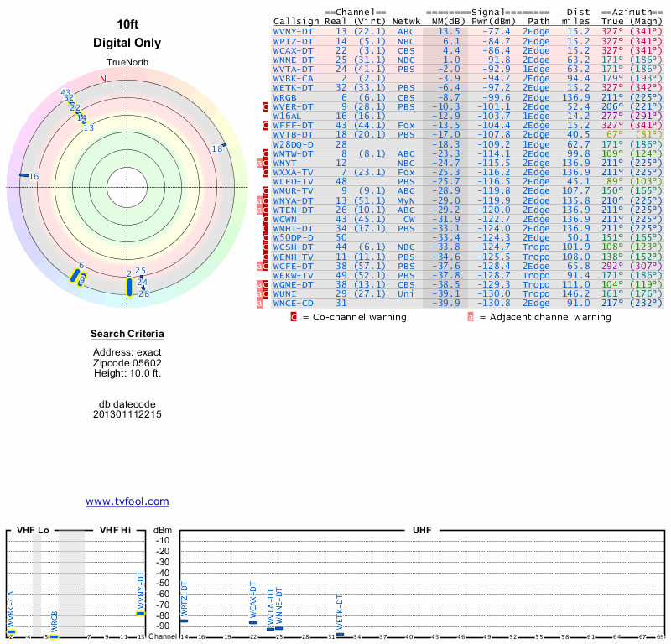Click the pink 'a' icon in the adjacent channel legend

471,318
